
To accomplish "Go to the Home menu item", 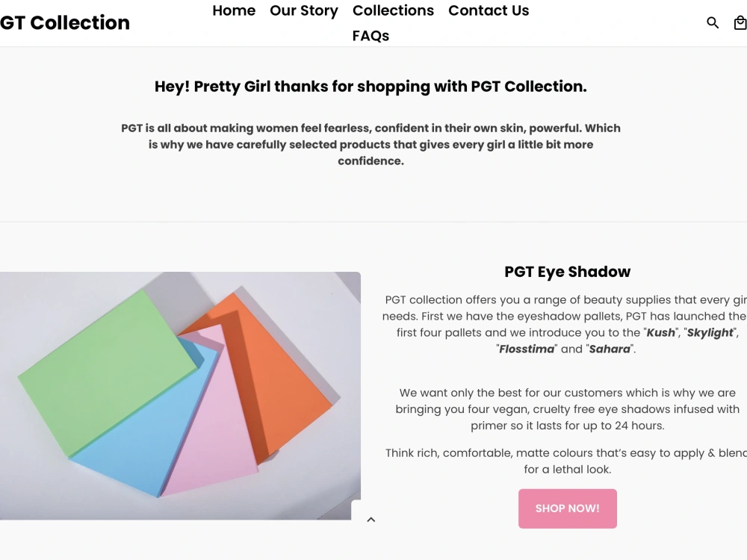I will tap(234, 10).
